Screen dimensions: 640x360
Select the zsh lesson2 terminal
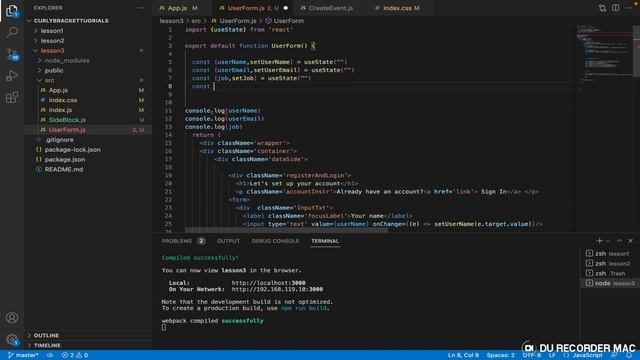[x=610, y=263]
